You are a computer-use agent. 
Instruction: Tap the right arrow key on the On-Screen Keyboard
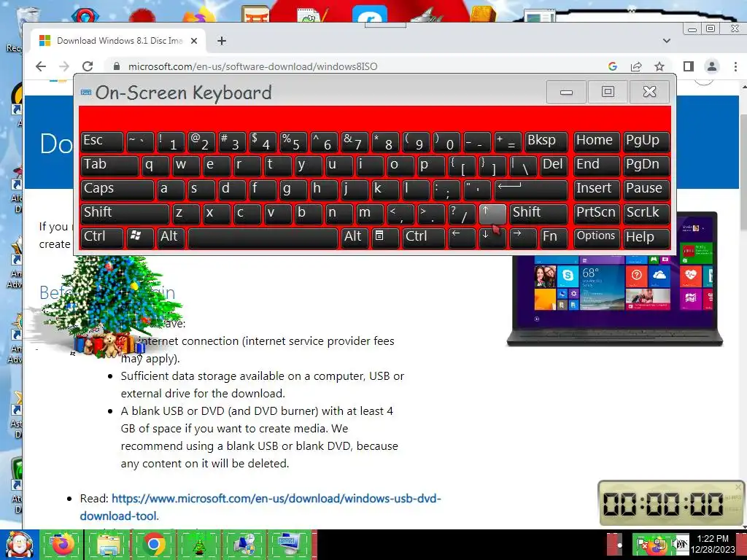(523, 238)
